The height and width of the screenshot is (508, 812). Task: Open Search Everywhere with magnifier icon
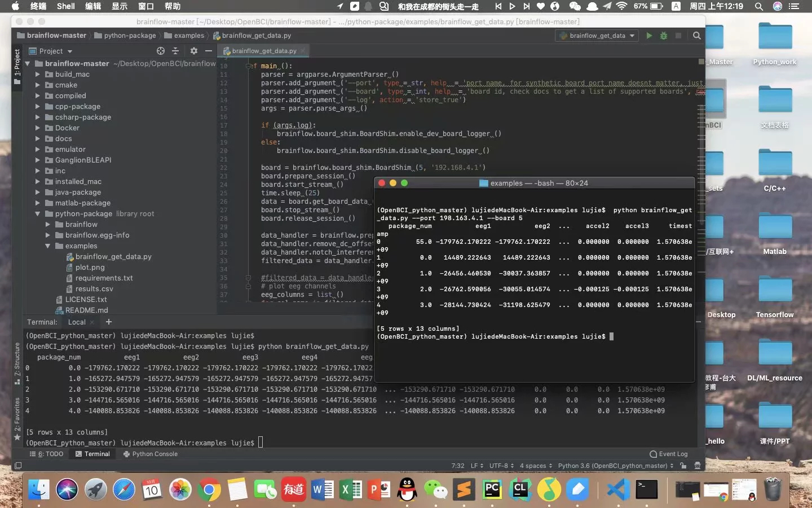[x=696, y=36]
